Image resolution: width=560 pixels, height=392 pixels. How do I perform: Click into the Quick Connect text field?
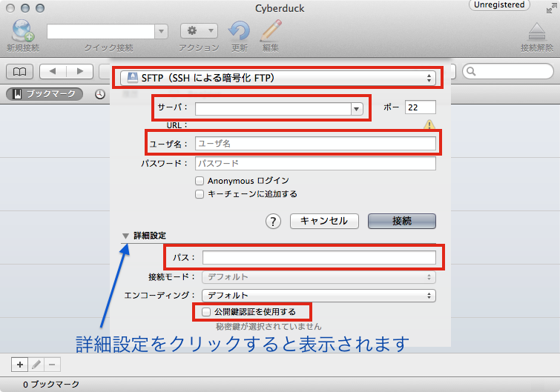coord(101,31)
